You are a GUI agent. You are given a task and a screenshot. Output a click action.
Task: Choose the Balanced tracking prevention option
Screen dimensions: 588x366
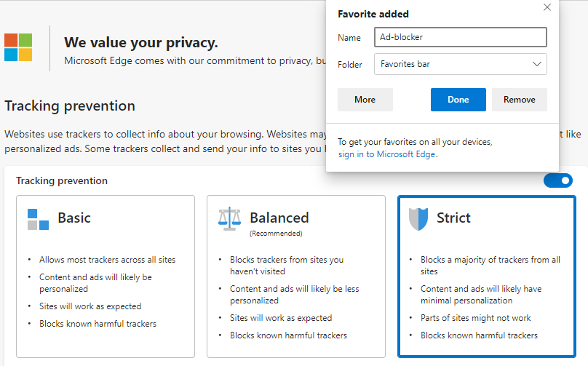click(296, 276)
